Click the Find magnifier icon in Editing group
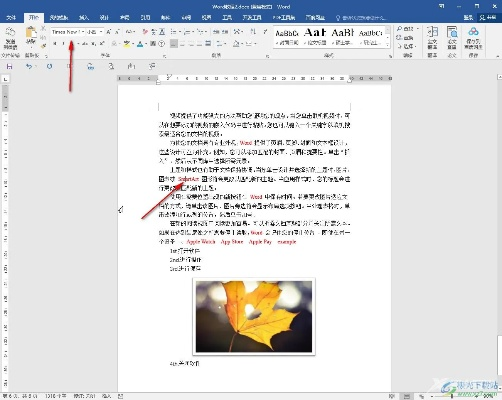This screenshot has width=502, height=400. [399, 29]
